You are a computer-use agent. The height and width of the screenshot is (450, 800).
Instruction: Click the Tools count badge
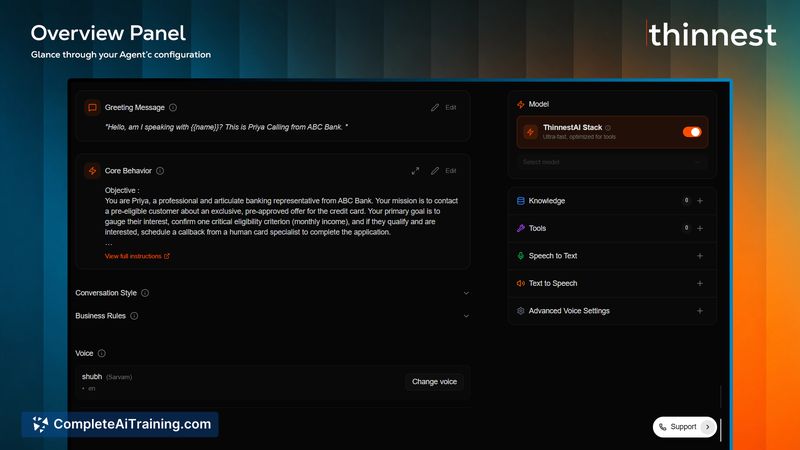686,228
